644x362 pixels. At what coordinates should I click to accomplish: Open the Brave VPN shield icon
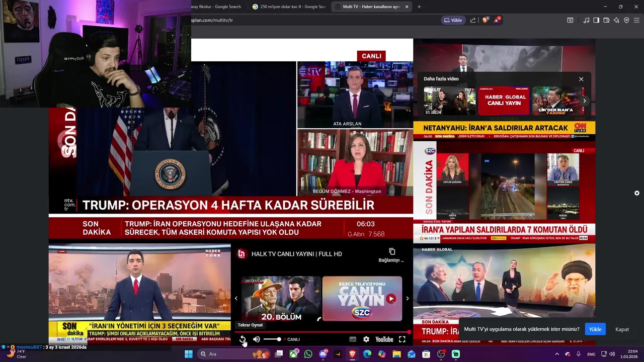626,20
